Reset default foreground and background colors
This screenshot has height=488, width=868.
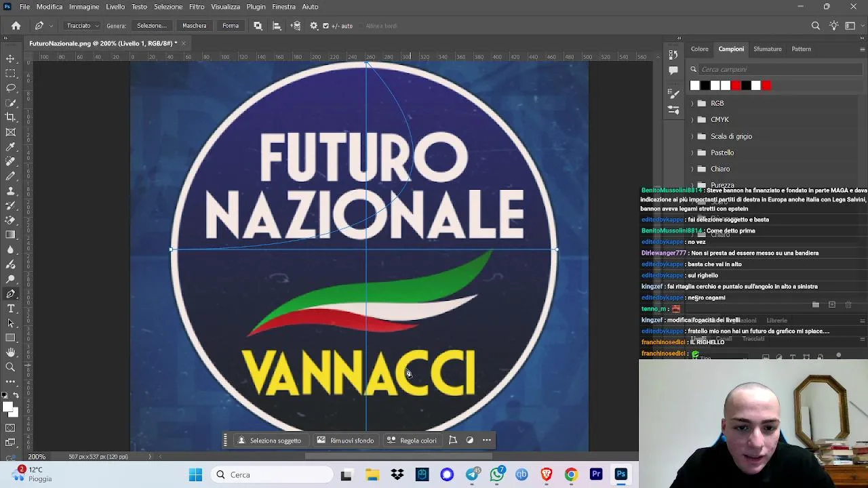click(3, 395)
